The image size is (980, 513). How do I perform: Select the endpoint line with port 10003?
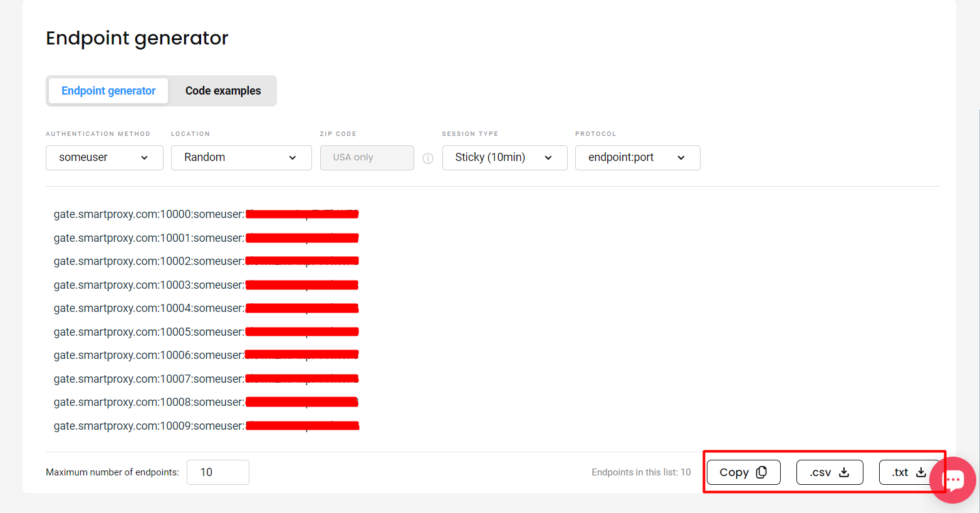coord(206,285)
